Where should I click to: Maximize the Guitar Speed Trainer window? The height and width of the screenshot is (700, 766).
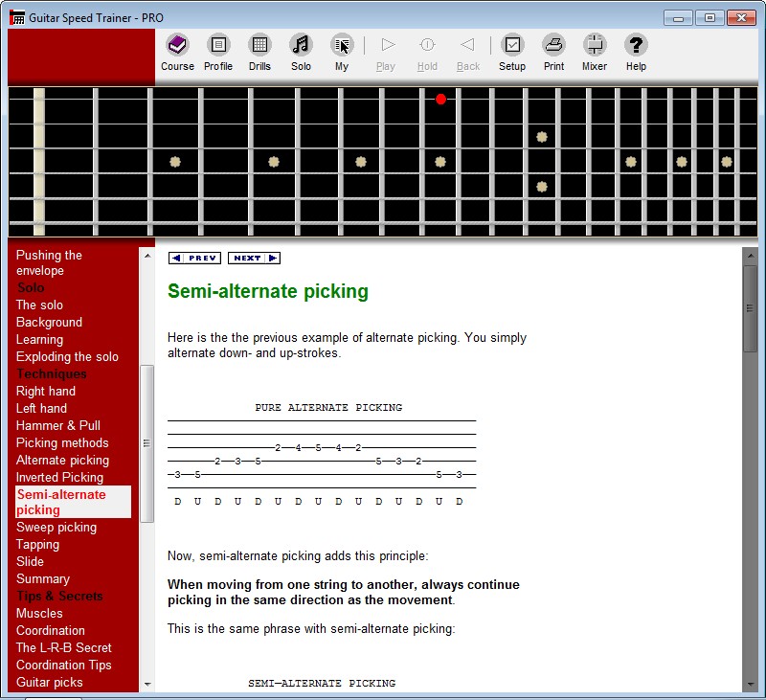(710, 18)
